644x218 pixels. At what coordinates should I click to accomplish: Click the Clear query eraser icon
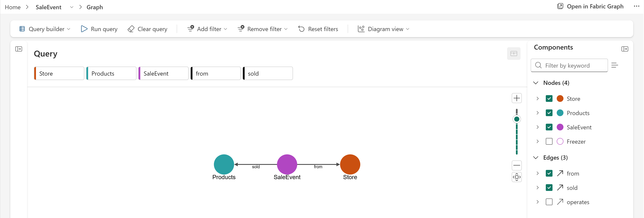(x=131, y=29)
